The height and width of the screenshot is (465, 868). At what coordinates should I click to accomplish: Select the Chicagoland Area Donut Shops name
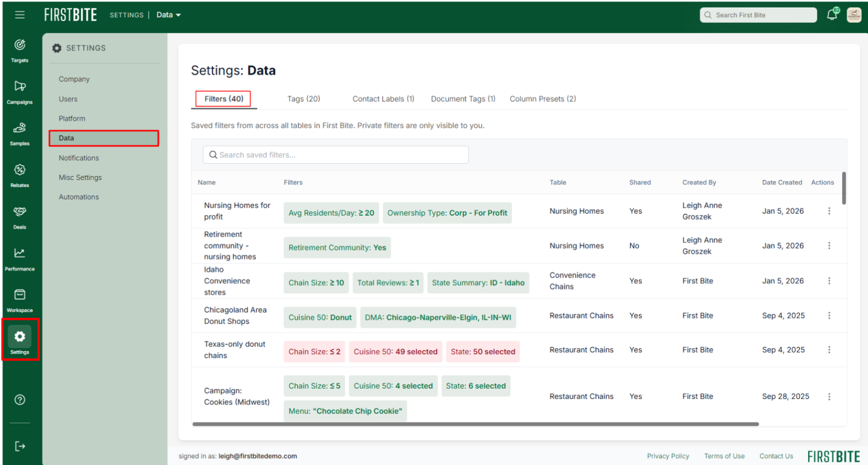(x=235, y=316)
